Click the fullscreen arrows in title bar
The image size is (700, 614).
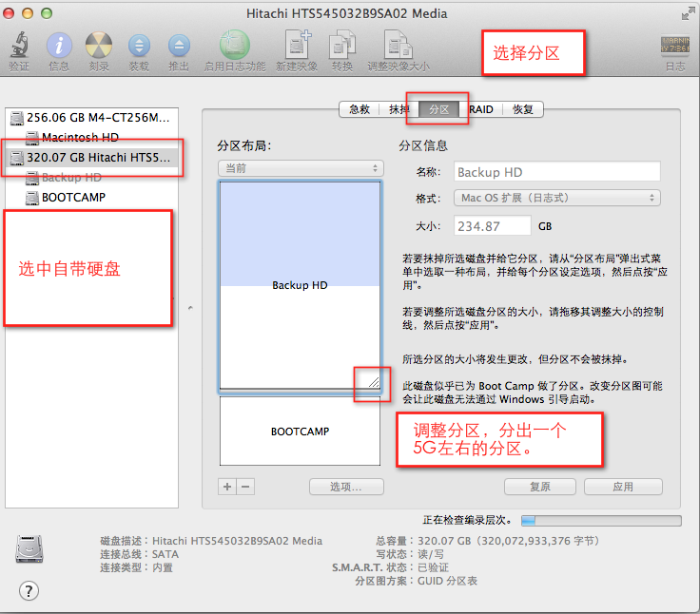pyautogui.click(x=688, y=14)
